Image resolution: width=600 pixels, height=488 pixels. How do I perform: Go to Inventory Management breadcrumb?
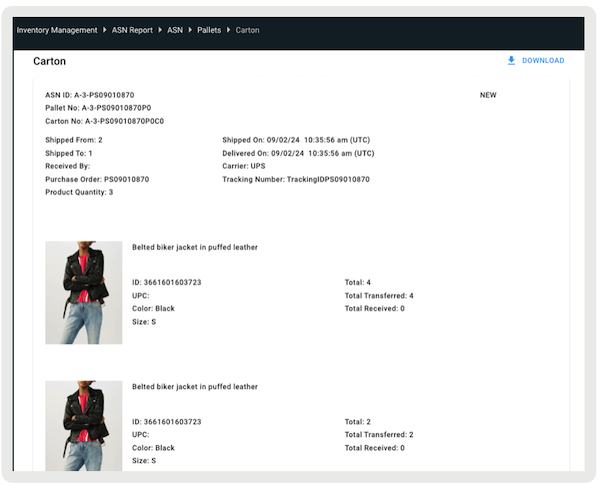[x=57, y=30]
